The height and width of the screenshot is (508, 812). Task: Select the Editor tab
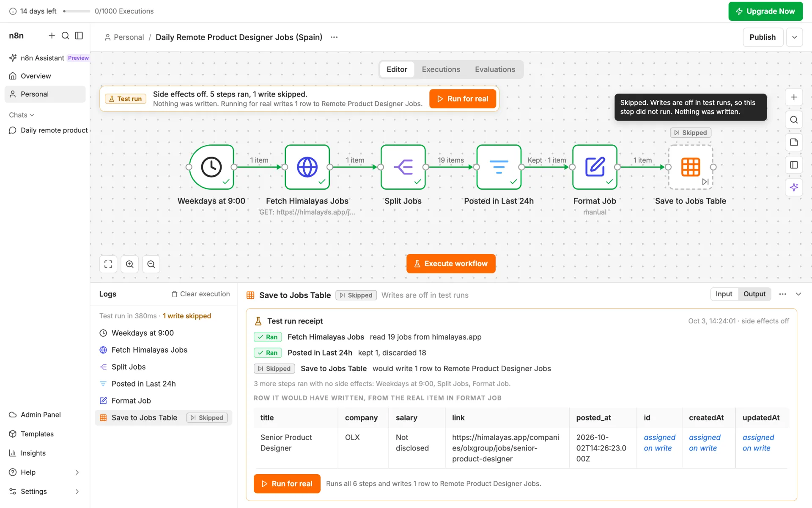[397, 69]
